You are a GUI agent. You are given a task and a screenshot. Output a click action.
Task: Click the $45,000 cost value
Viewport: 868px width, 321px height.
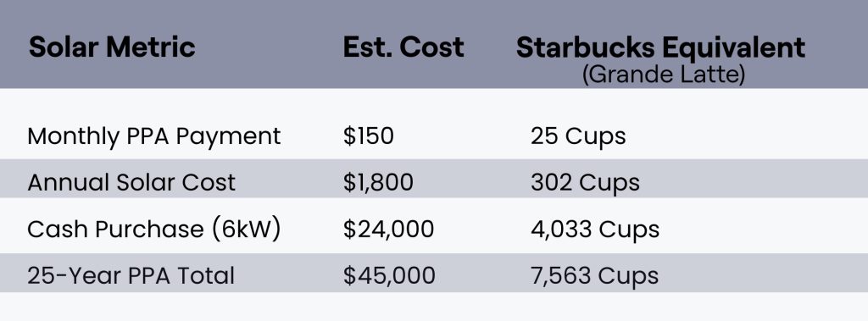pos(389,275)
